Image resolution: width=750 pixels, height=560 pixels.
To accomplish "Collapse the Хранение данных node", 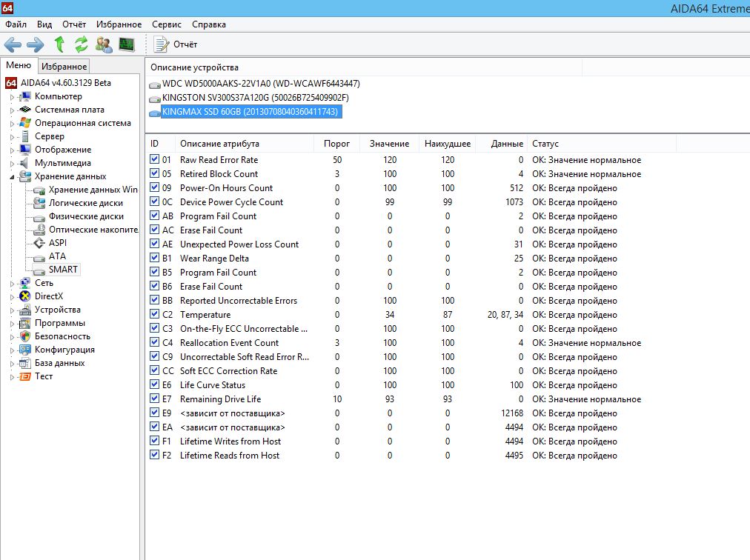I will point(12,177).
